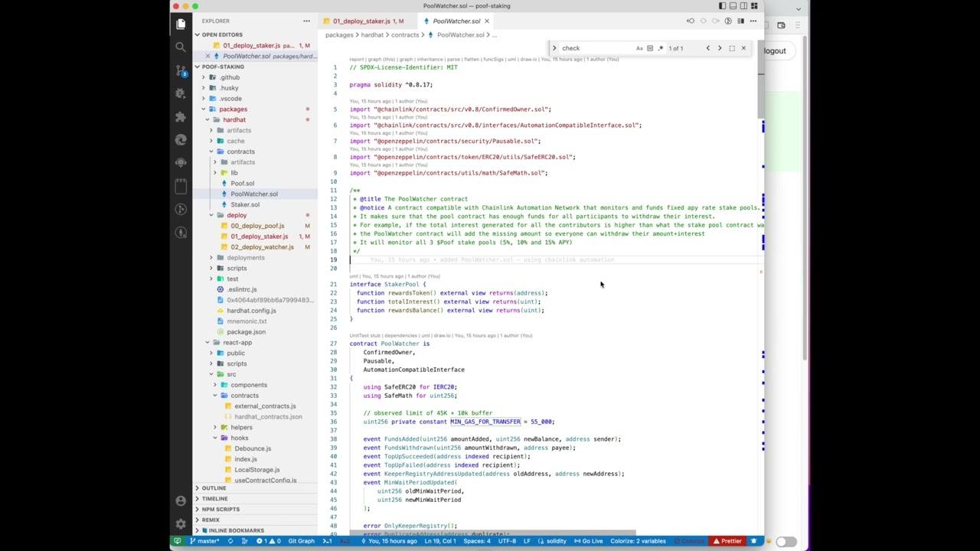Start Go Live server from status bar
Viewport: 980px width, 551px height.
pyautogui.click(x=588, y=541)
